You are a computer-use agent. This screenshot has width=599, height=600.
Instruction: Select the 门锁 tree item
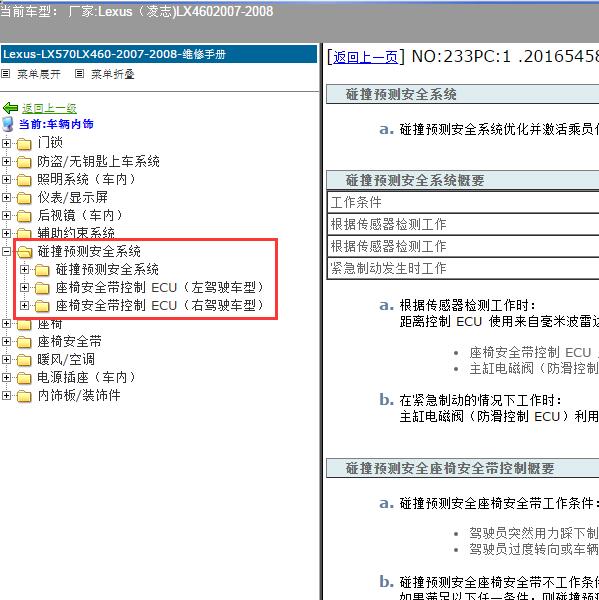point(50,143)
